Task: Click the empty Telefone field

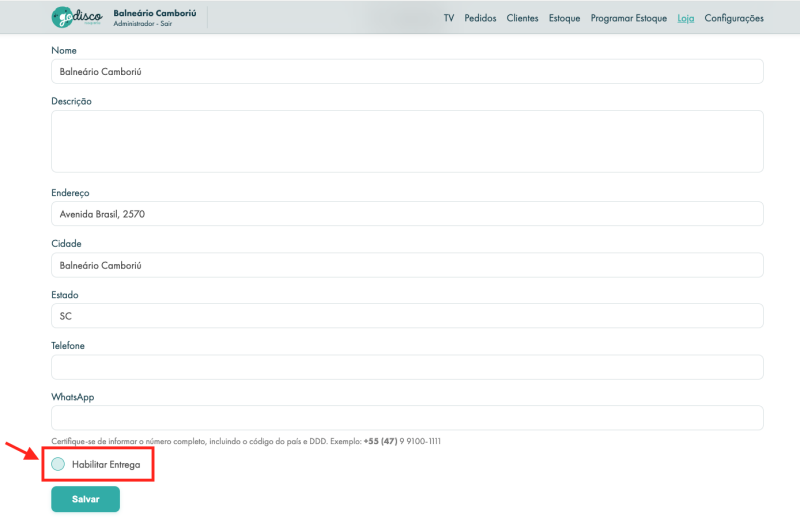Action: point(407,367)
